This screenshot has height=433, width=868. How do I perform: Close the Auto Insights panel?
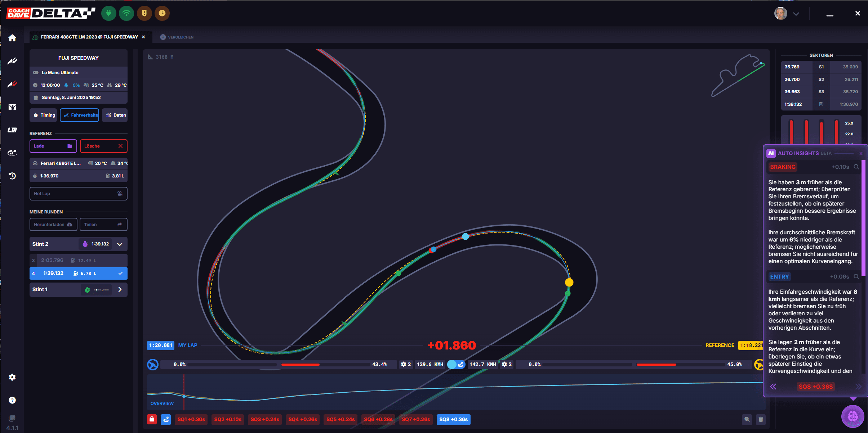861,154
